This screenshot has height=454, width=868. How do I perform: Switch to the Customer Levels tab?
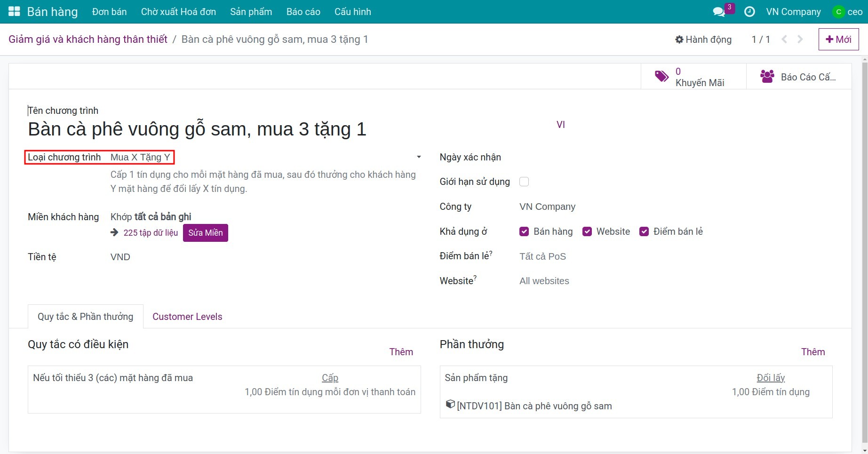pyautogui.click(x=187, y=316)
